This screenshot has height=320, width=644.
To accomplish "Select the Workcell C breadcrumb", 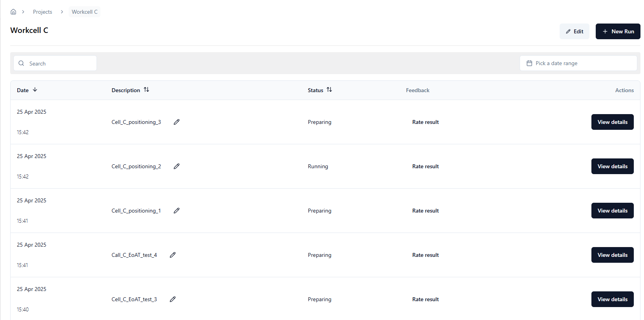I will [85, 12].
